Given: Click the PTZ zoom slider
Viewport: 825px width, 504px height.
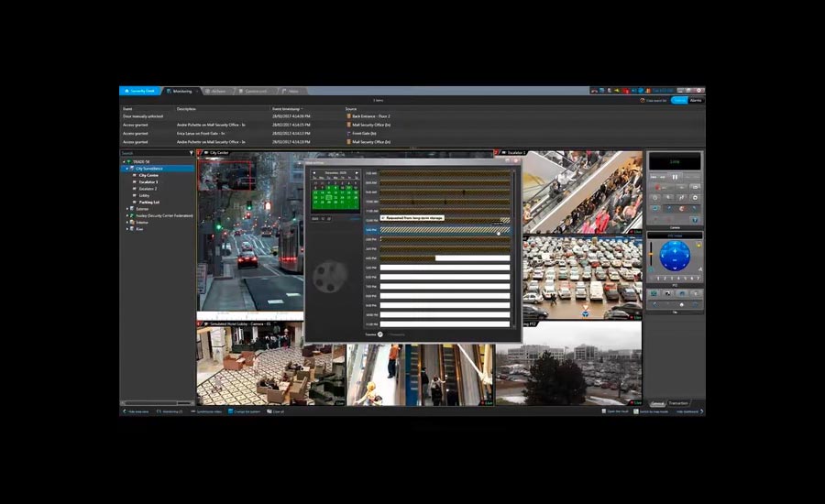Looking at the screenshot, I should pos(652,257).
